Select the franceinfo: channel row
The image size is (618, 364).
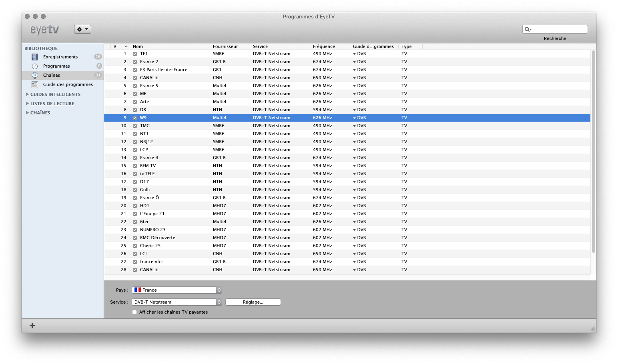347,262
